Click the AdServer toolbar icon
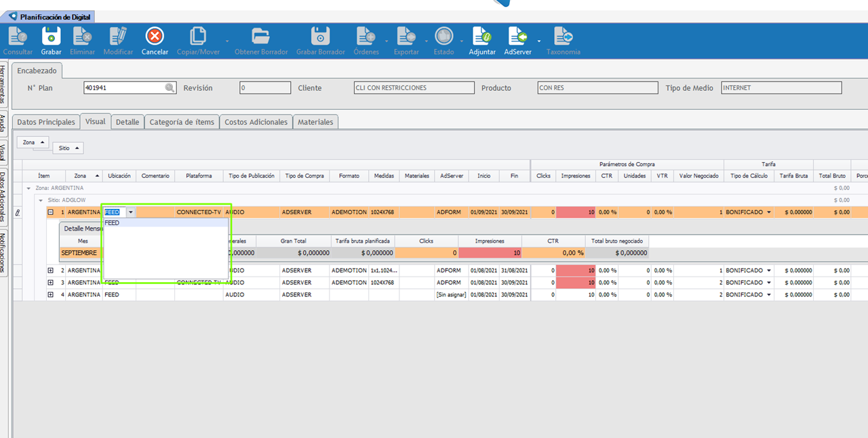The height and width of the screenshot is (438, 868). coord(518,36)
